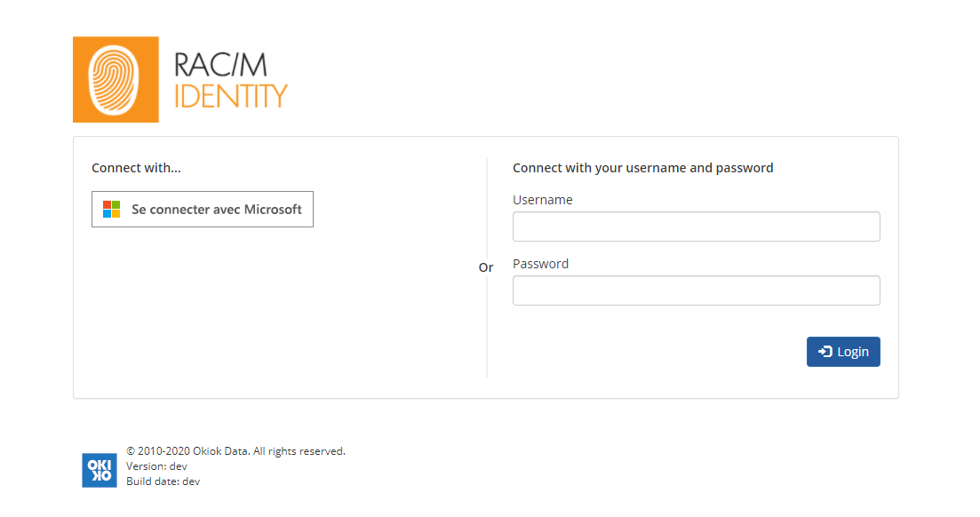
Task: Click the 'Or' separator text
Action: (x=486, y=266)
